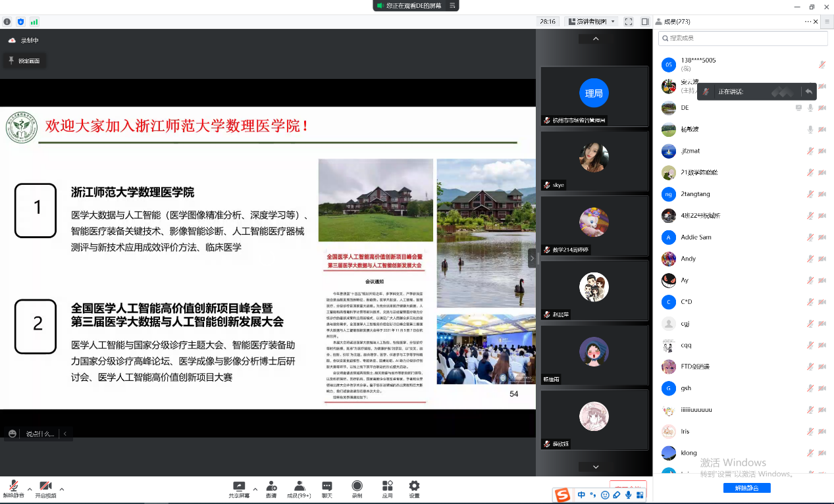Turn on camera with 开启视频
The width and height of the screenshot is (834, 504).
tap(45, 488)
